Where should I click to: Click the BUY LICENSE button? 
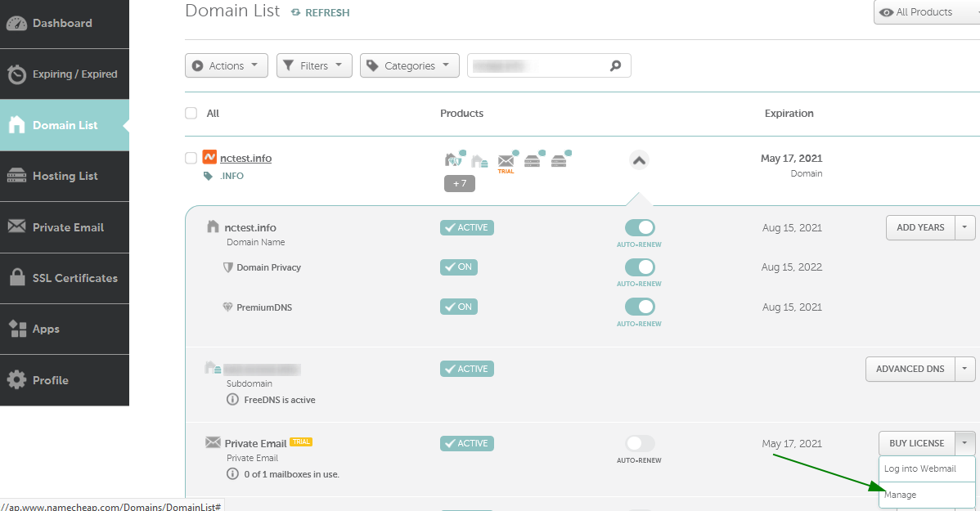pos(916,443)
